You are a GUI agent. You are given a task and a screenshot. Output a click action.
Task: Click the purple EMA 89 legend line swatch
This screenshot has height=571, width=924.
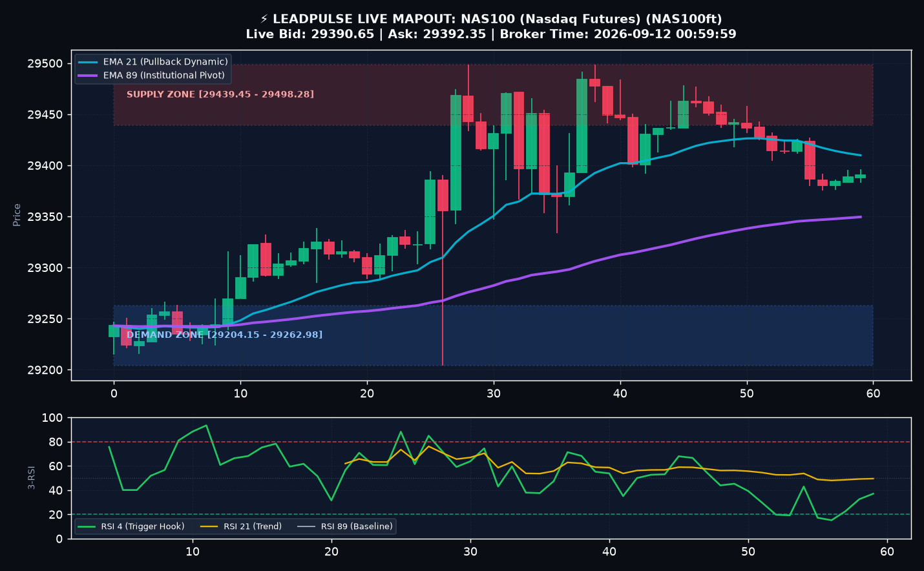click(x=88, y=76)
